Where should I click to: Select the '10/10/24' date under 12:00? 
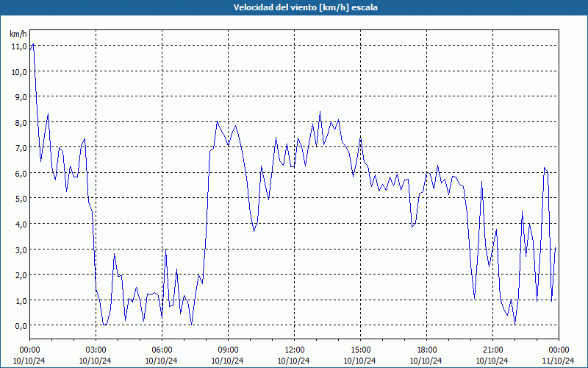click(294, 361)
